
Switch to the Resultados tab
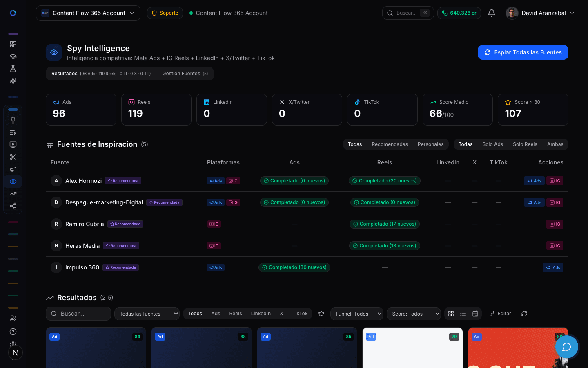[x=101, y=74]
